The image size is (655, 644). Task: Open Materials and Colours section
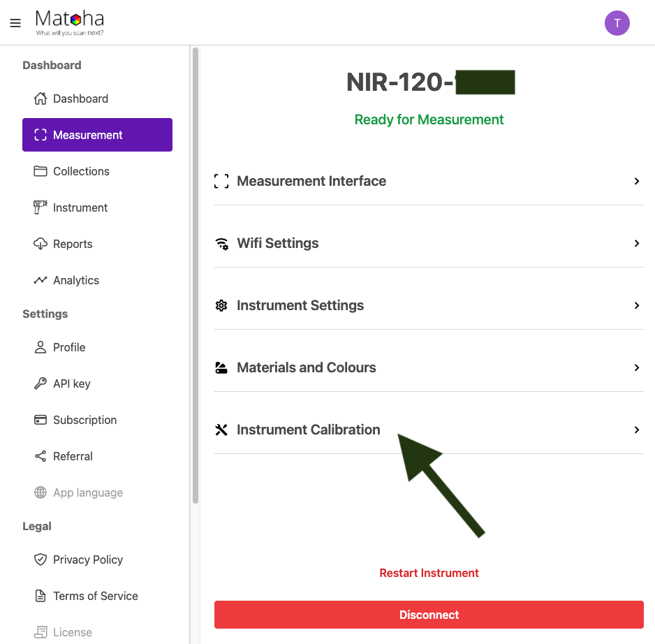pos(306,367)
